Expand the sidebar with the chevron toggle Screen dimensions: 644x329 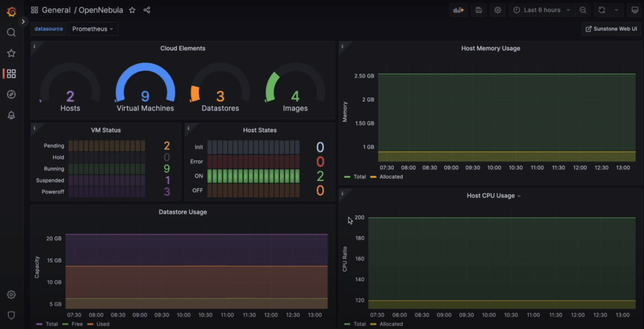24,21
